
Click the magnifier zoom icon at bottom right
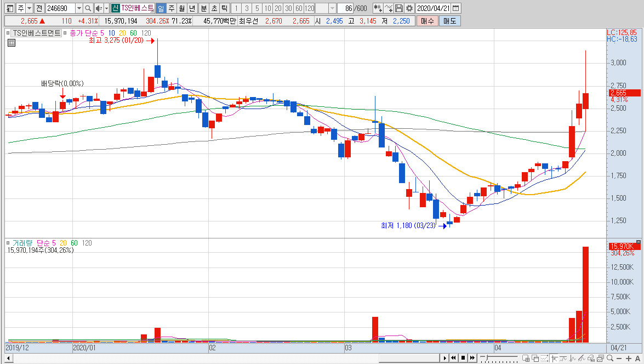[610, 359]
